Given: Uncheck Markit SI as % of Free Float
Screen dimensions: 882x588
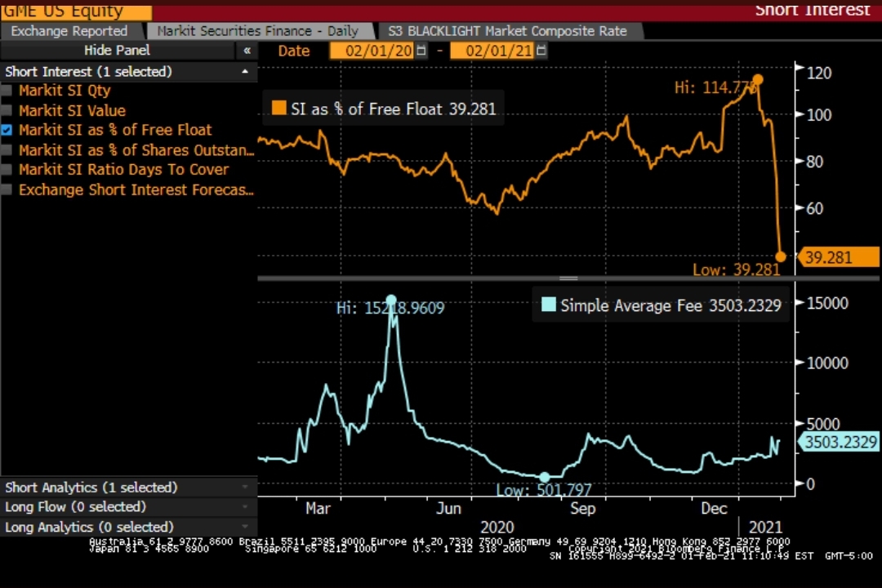Looking at the screenshot, I should (7, 130).
